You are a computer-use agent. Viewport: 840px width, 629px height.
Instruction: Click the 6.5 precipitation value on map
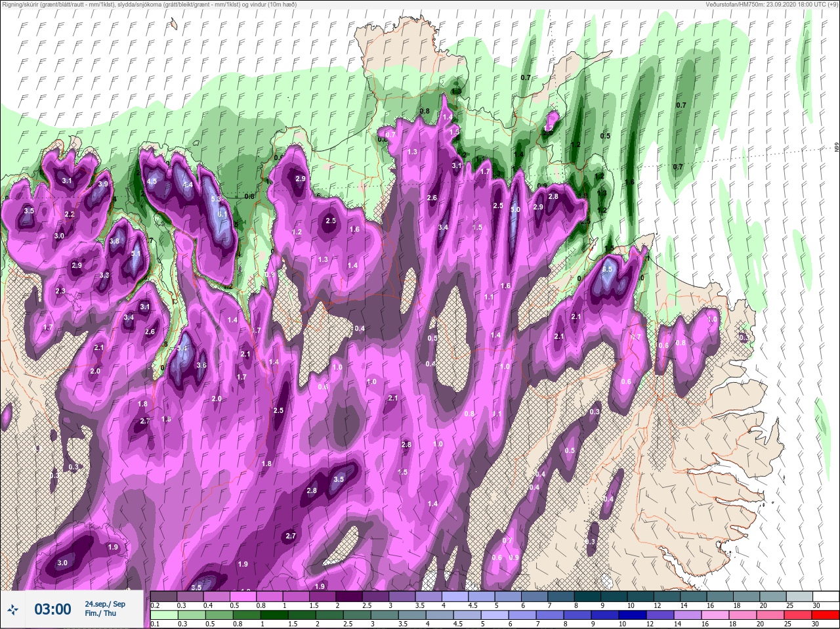[607, 269]
